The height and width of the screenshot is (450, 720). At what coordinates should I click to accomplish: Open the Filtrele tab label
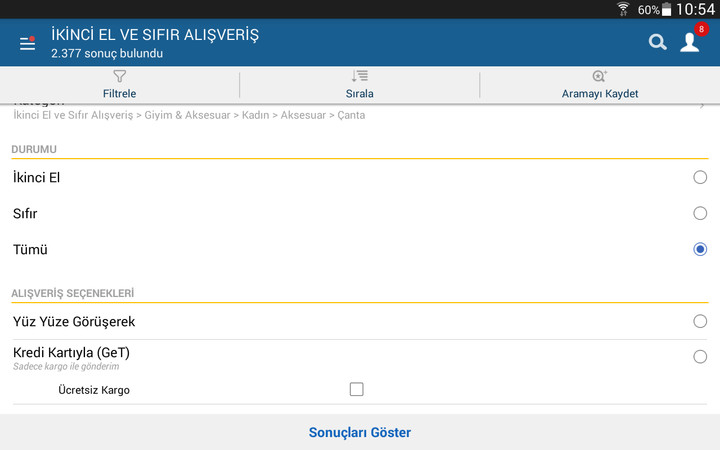[x=120, y=93]
